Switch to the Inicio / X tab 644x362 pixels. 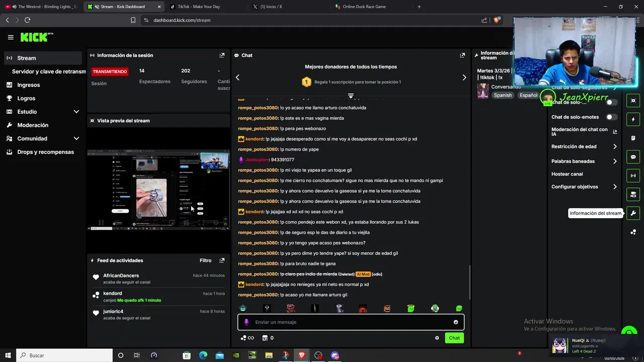click(288, 7)
